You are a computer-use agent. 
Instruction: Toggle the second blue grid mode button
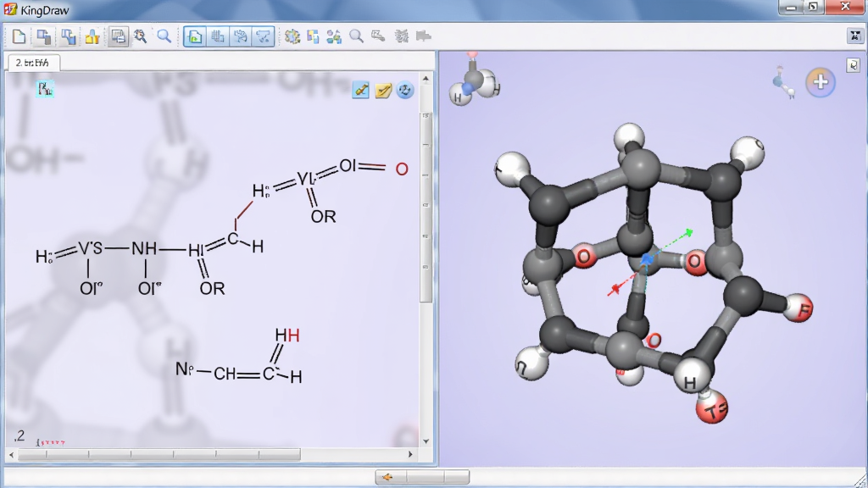[x=218, y=37]
